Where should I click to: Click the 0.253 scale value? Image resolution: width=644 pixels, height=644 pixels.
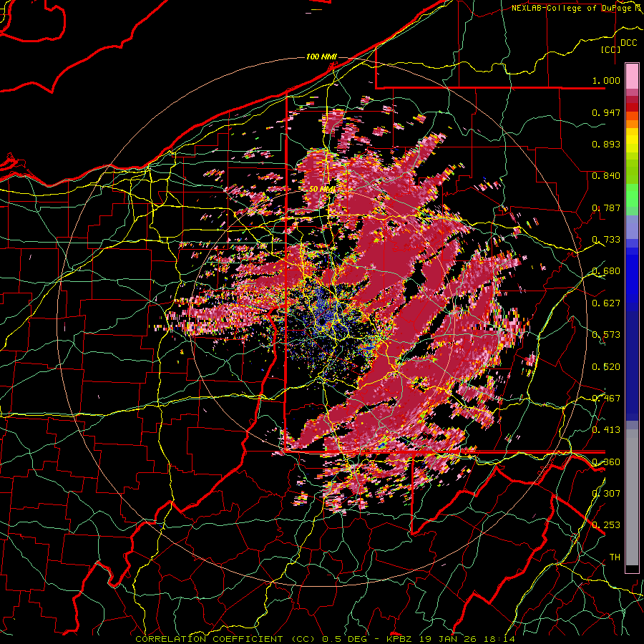606,525
